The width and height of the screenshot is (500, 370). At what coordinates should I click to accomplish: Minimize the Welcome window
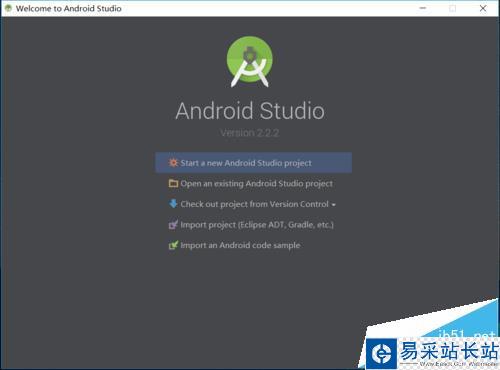[x=423, y=8]
